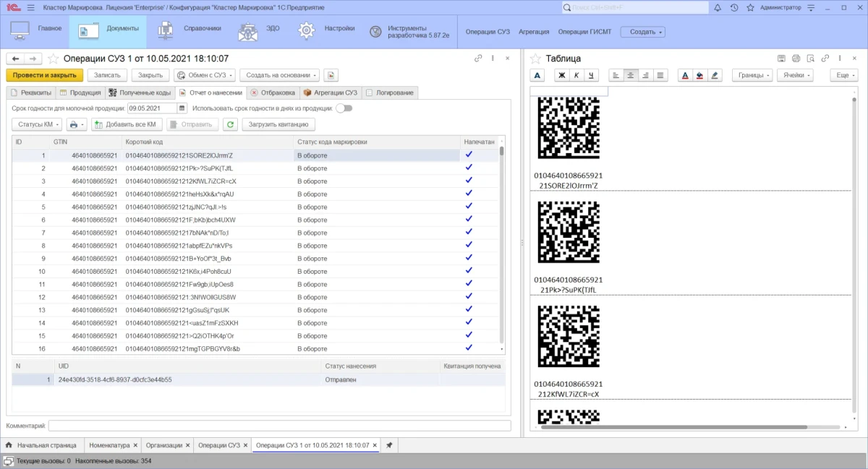Align cell text right in Таблица
The width and height of the screenshot is (868, 469).
coord(645,75)
